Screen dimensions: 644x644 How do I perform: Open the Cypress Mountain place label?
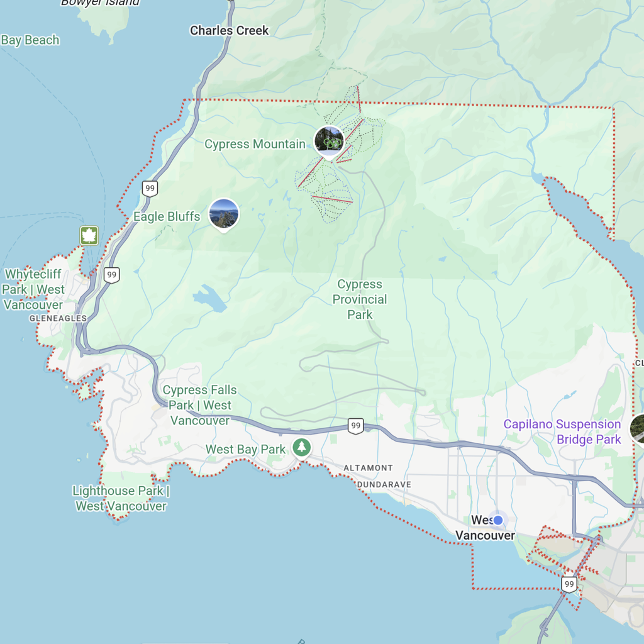click(255, 144)
